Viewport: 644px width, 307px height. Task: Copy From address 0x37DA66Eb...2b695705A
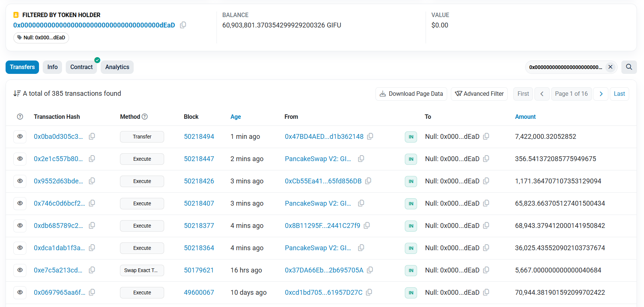tap(370, 270)
